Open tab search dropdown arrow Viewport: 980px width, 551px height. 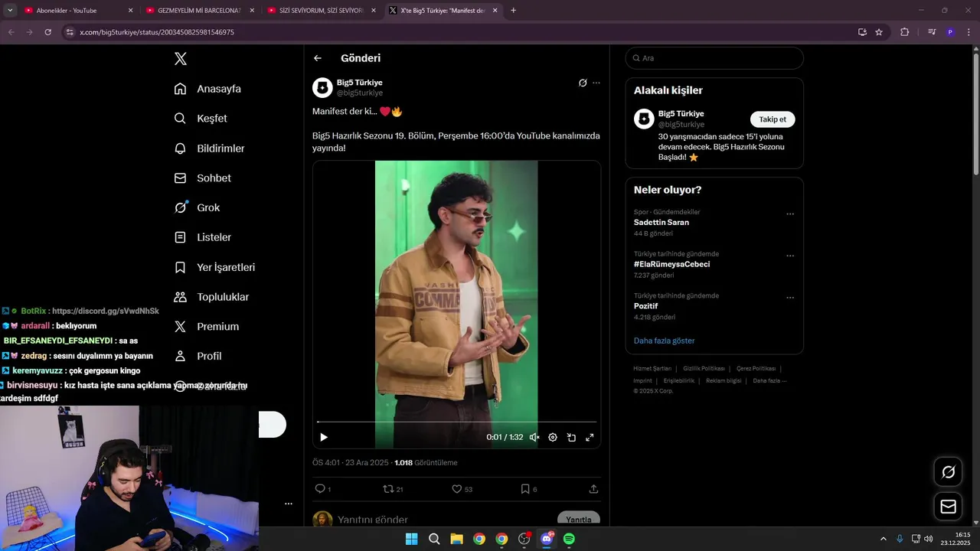click(10, 11)
